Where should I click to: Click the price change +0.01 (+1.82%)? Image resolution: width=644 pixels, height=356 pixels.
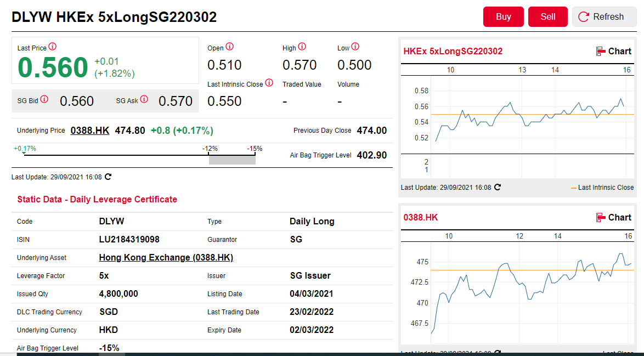115,67
